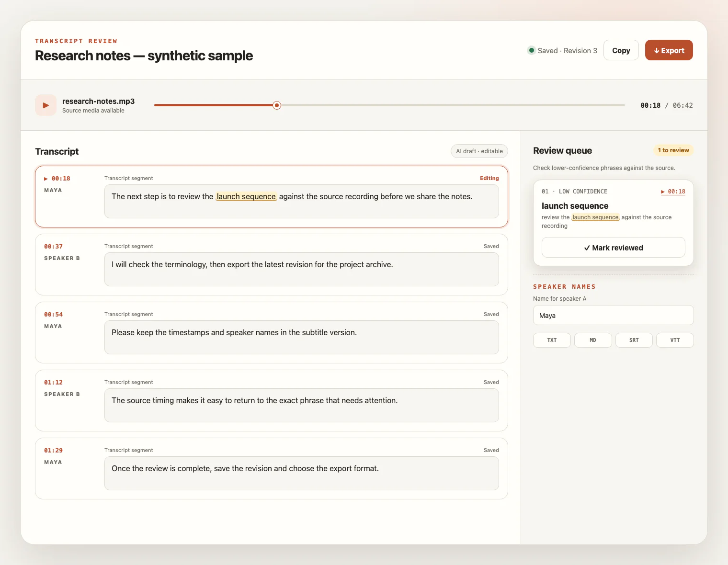Mark launch sequence as reviewed

click(614, 248)
